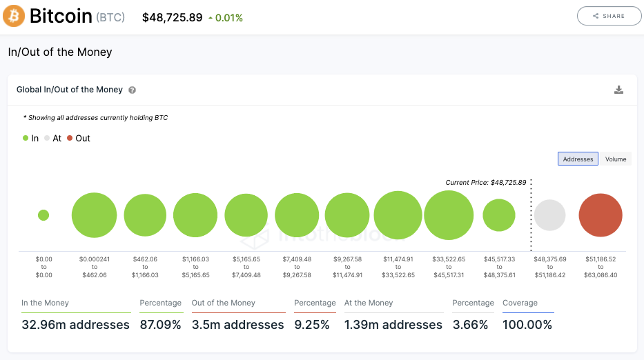The image size is (644, 360).
Task: Click the Coverage label
Action: coord(520,303)
